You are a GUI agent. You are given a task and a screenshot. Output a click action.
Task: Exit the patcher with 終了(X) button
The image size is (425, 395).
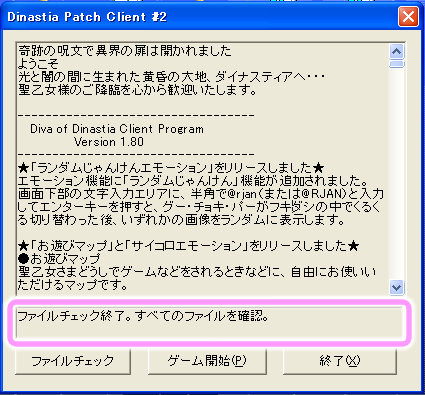tap(340, 361)
